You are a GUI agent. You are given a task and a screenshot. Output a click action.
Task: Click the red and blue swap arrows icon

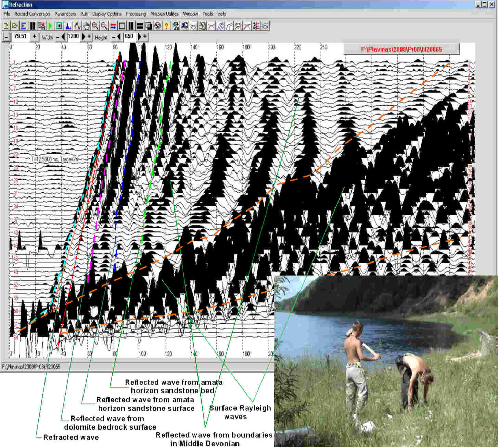tap(113, 26)
